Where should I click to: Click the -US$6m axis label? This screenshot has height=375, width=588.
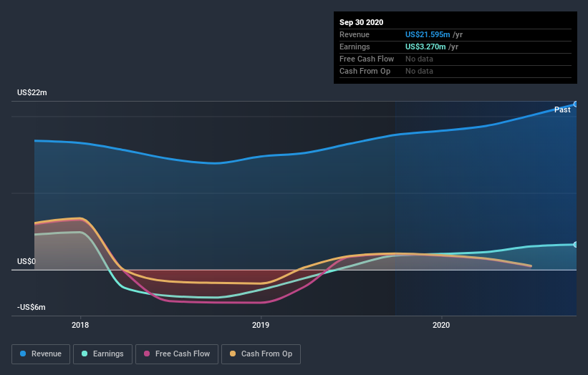[x=31, y=307]
